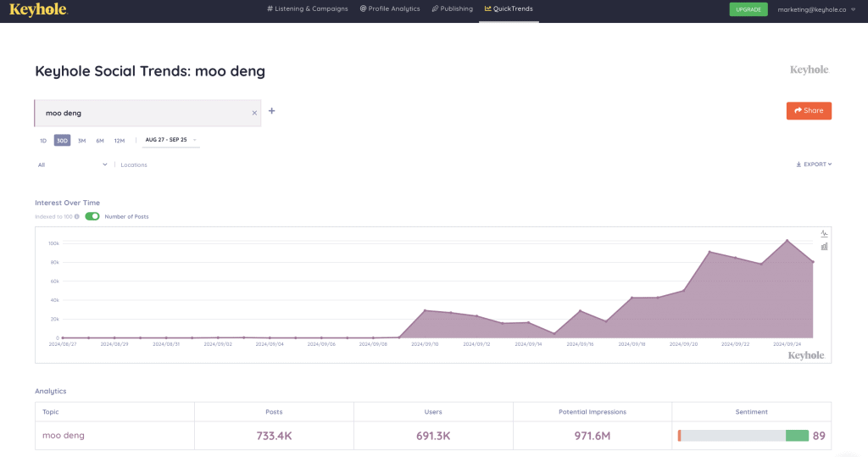
Task: Expand the All platforms dropdown
Action: pos(72,164)
